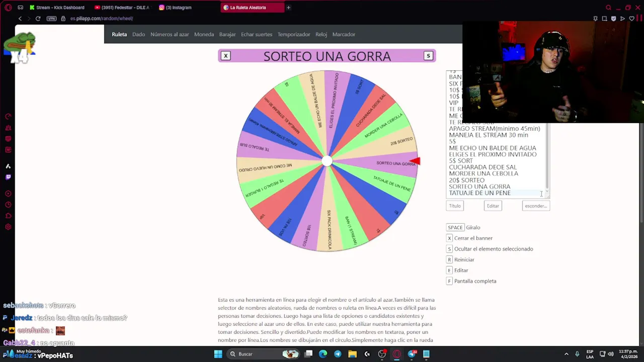Viewport: 644px width, 362px height.
Task: Click 20$ SORTEO in the list
Action: point(466,180)
